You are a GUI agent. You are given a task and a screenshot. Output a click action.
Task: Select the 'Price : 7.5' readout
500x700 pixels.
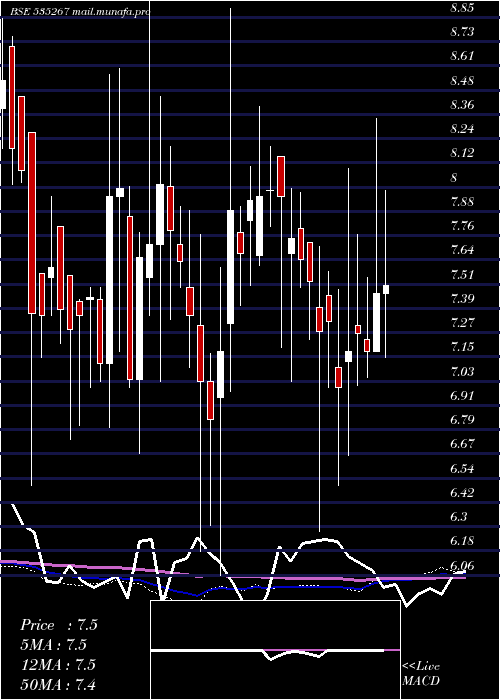[x=58, y=625]
